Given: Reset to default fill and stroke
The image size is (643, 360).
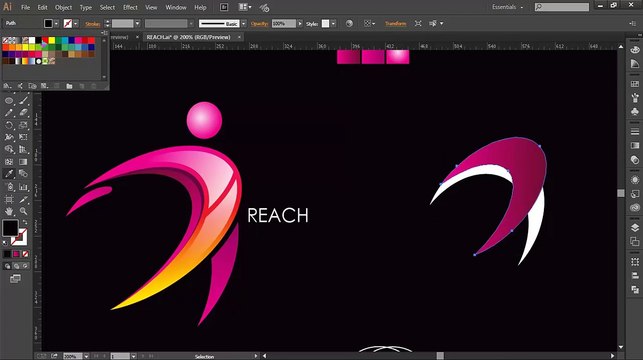Looking at the screenshot, I should tap(5, 243).
